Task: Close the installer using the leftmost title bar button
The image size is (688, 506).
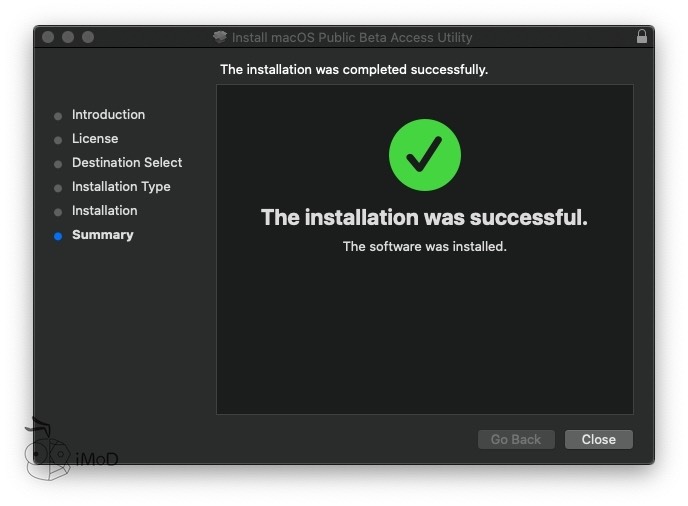Action: pyautogui.click(x=47, y=37)
